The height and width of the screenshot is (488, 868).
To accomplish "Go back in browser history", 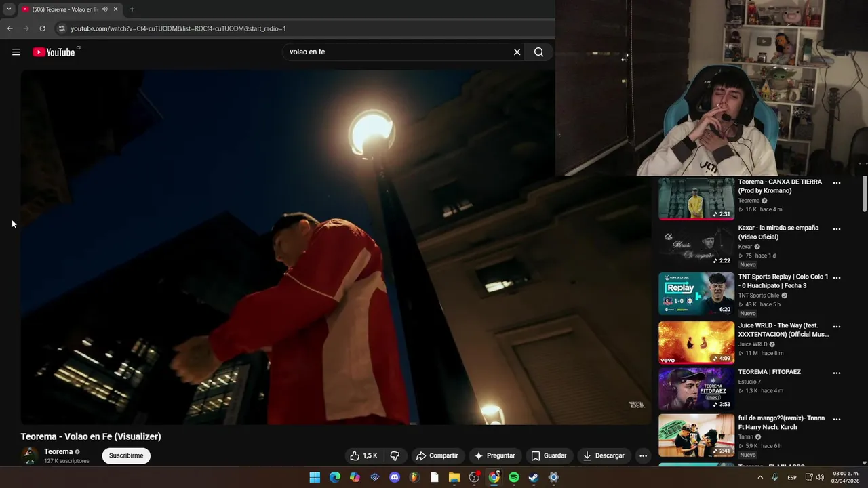I will click(x=9, y=28).
